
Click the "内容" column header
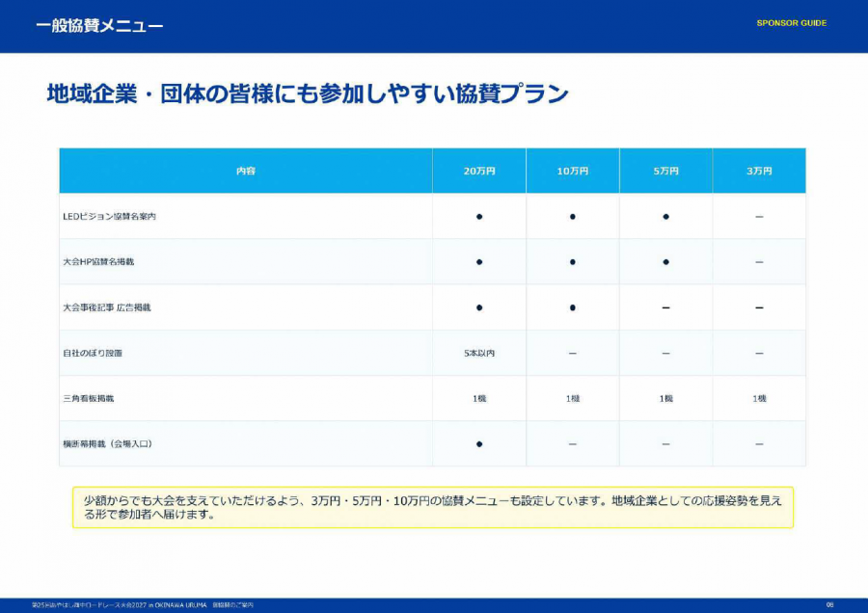(x=246, y=171)
